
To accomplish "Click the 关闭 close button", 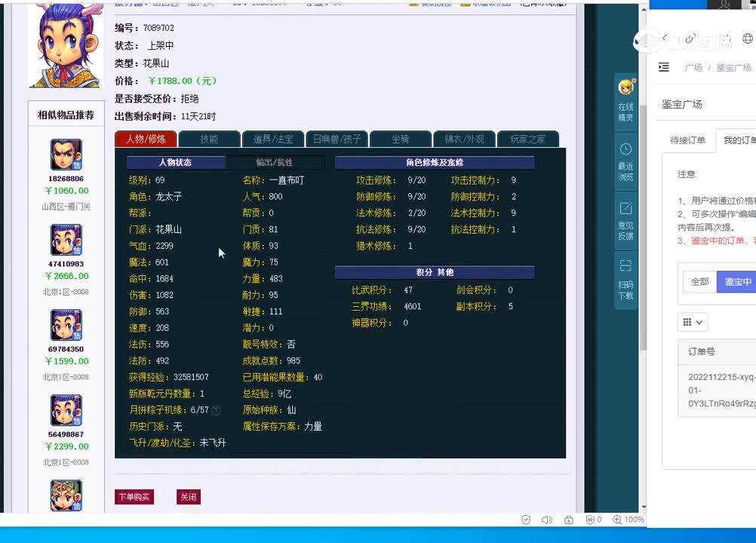I will pyautogui.click(x=189, y=497).
